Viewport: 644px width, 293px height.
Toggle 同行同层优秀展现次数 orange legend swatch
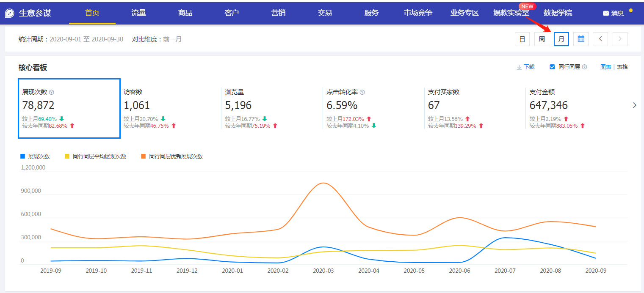[144, 156]
